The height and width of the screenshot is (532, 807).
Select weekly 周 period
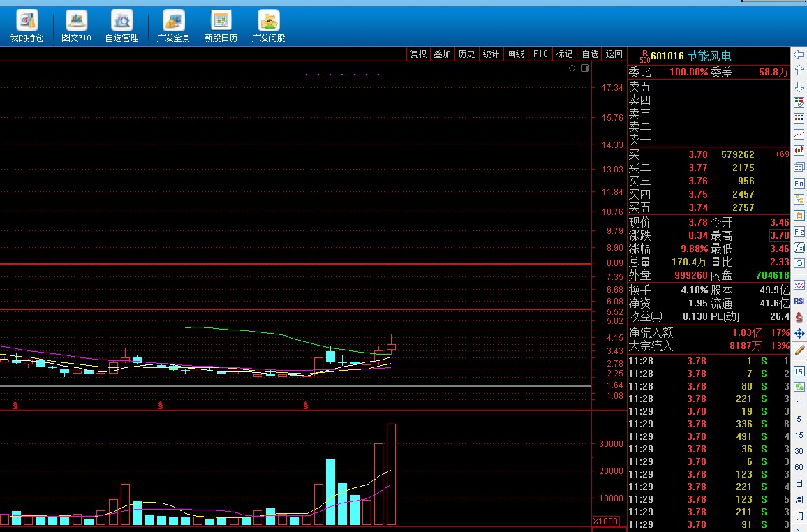click(x=799, y=499)
